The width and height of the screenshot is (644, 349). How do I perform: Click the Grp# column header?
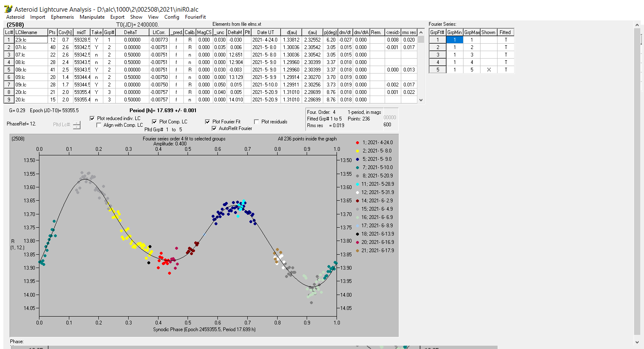click(x=109, y=32)
